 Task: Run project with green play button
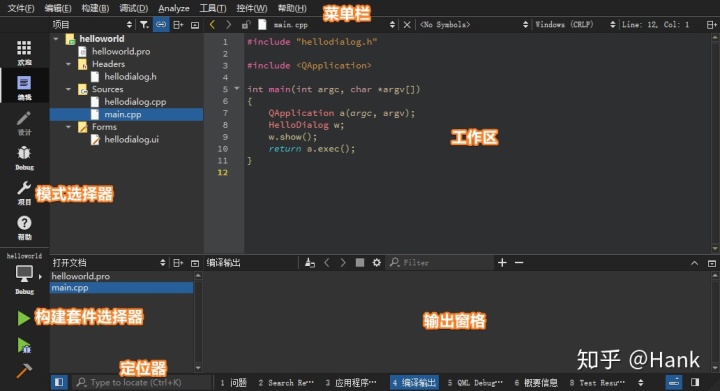pyautogui.click(x=23, y=318)
